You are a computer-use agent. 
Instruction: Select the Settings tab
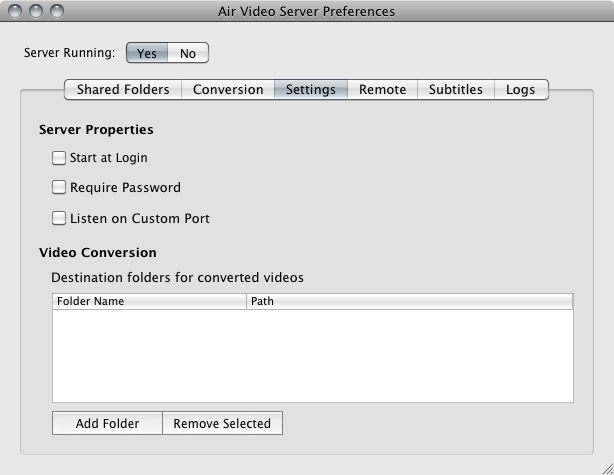311,90
